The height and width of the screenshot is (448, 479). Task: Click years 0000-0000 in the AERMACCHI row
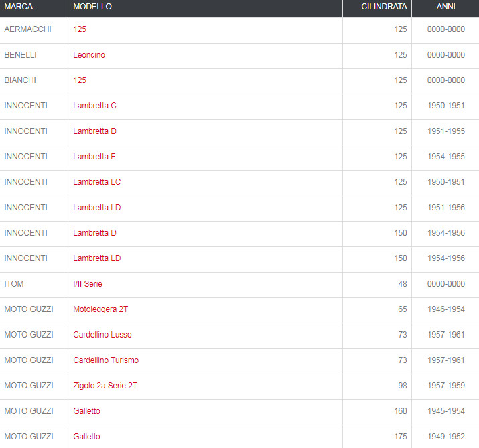[x=446, y=29]
